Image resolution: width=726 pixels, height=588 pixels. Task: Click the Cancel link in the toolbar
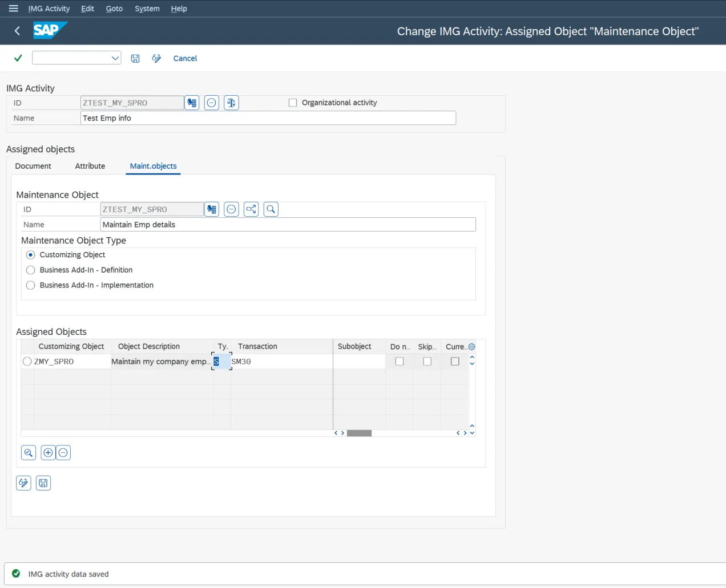point(185,58)
